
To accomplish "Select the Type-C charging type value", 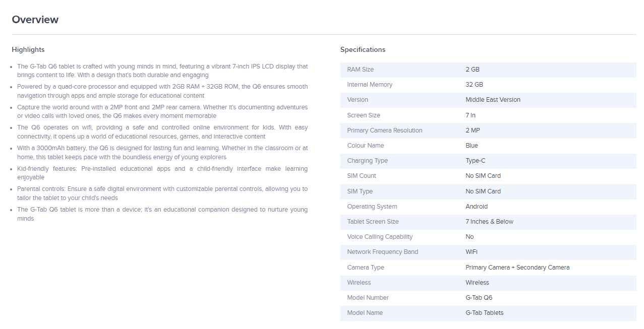I will [476, 161].
